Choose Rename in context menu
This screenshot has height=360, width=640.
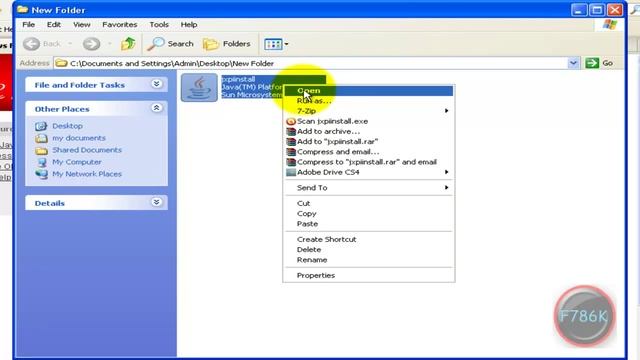(369, 260)
